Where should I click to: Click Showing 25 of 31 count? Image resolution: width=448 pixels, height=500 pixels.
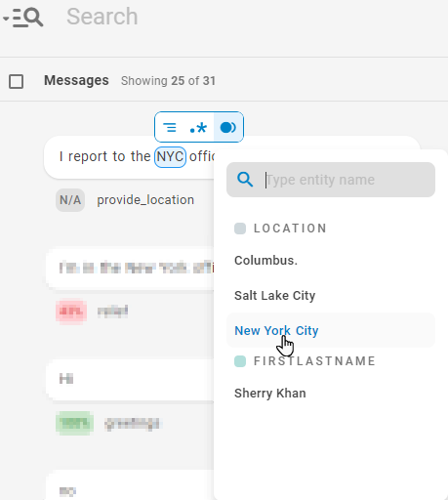[x=168, y=81]
